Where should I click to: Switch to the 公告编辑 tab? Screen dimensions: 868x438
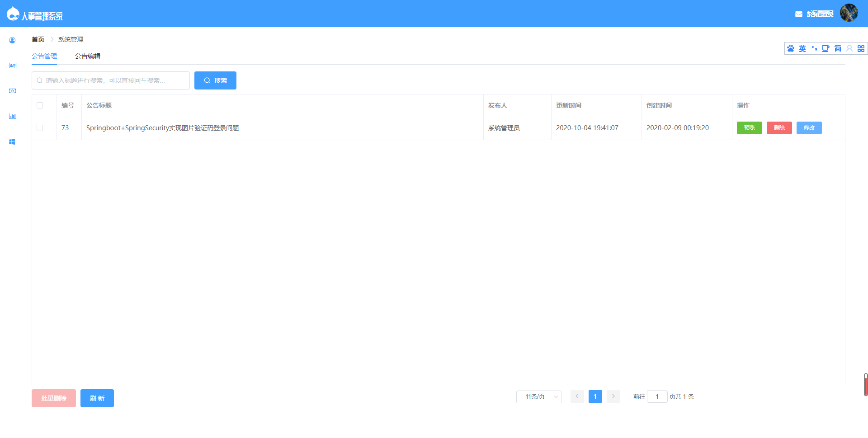(x=88, y=56)
